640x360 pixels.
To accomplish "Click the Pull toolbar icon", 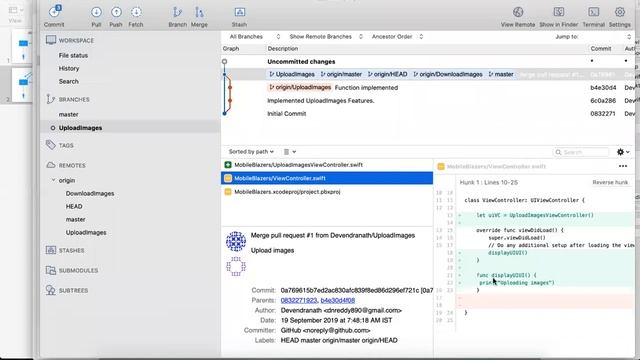I will pyautogui.click(x=96, y=12).
